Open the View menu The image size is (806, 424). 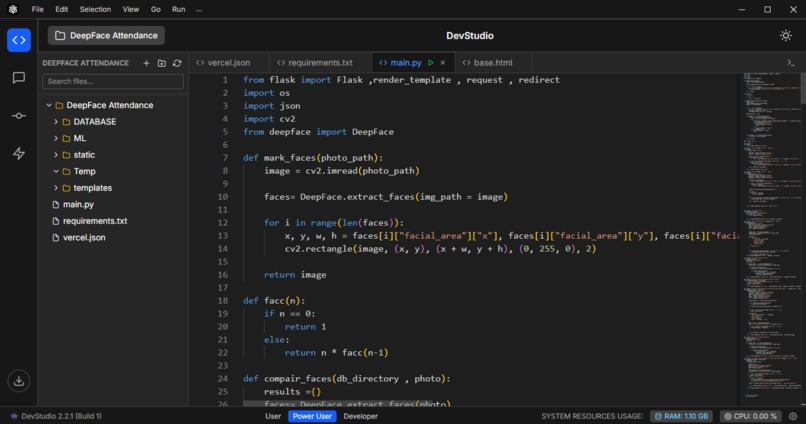point(131,9)
